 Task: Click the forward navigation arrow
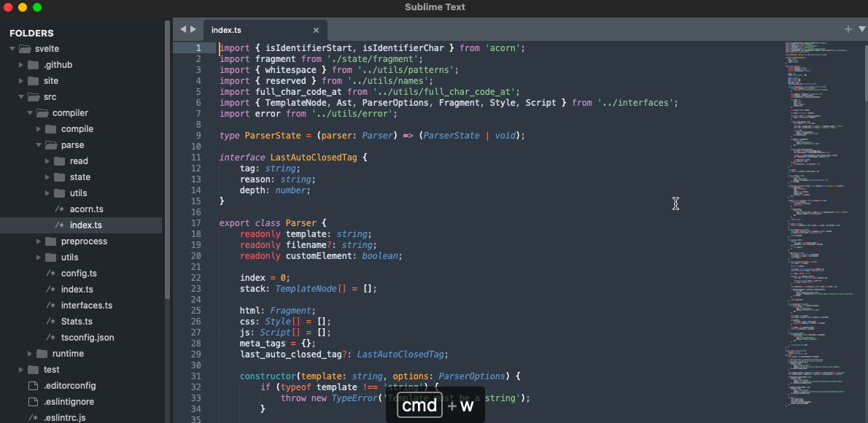pyautogui.click(x=193, y=30)
